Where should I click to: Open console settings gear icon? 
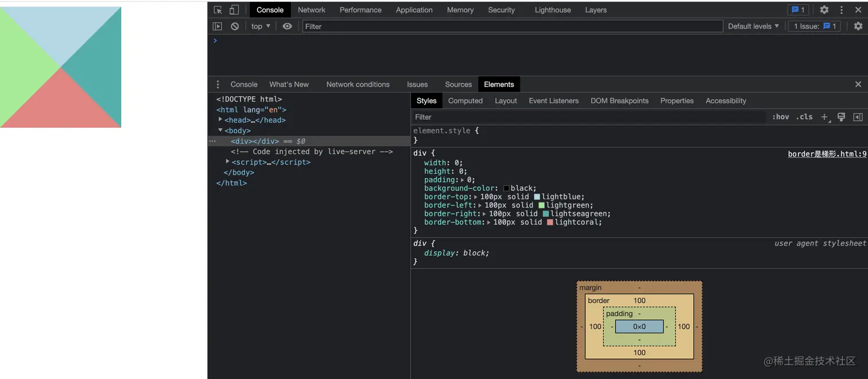coord(858,26)
